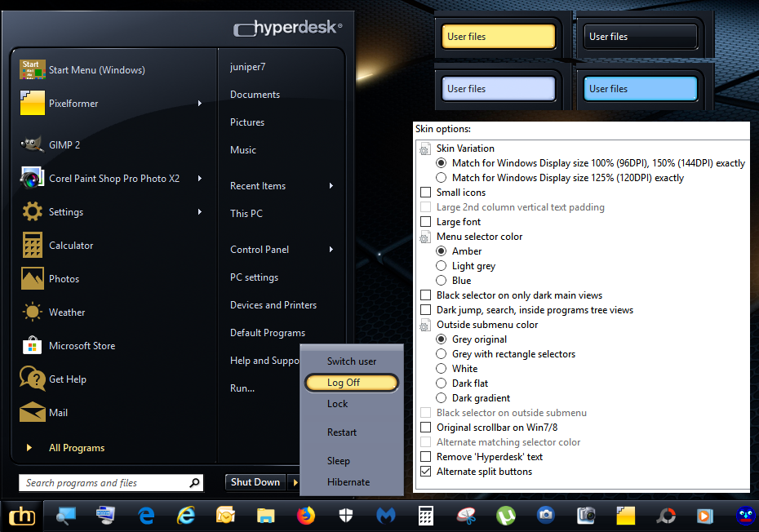The width and height of the screenshot is (759, 532).
Task: Expand All Programs list
Action: [77, 448]
